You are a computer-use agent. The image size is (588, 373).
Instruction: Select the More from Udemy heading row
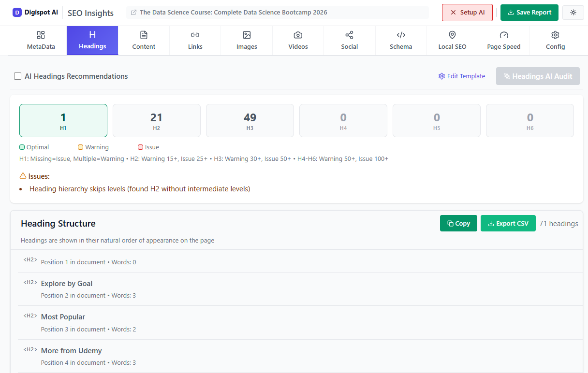[x=300, y=356]
